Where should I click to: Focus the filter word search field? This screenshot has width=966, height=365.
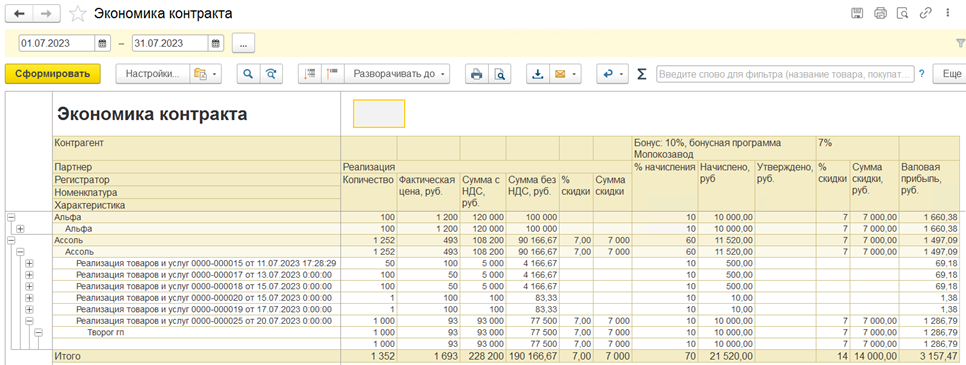coord(785,73)
